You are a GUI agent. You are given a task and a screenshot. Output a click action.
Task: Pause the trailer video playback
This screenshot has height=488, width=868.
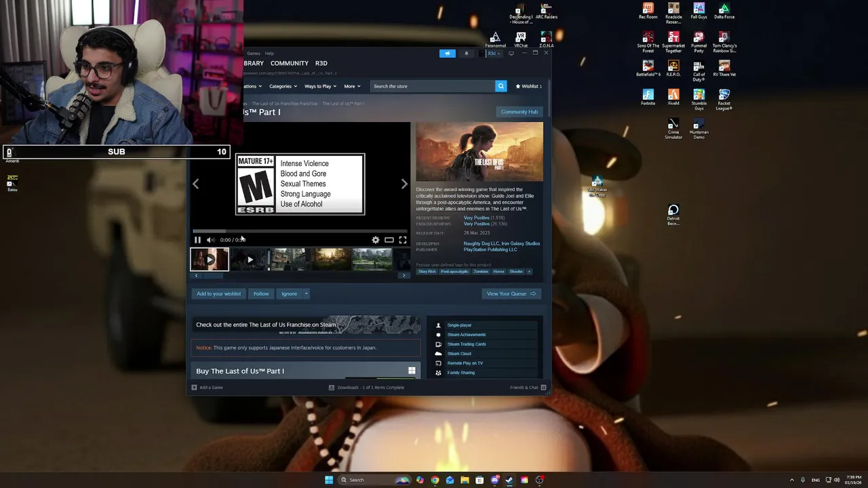click(x=197, y=240)
